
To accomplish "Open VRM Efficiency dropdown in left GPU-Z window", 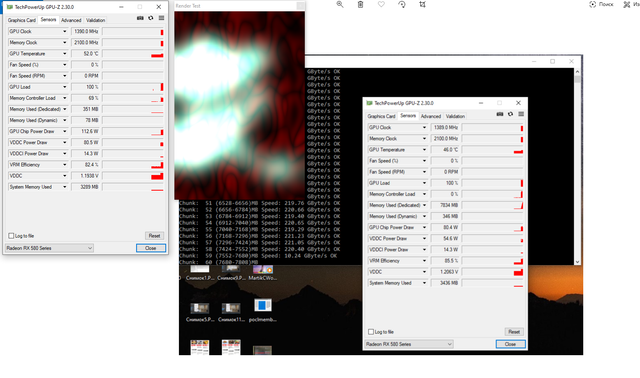I will (64, 165).
